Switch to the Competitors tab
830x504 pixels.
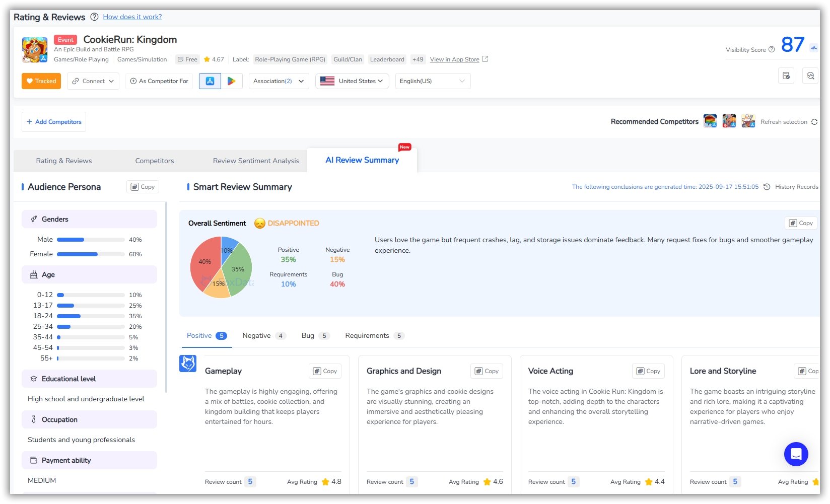[x=155, y=161]
